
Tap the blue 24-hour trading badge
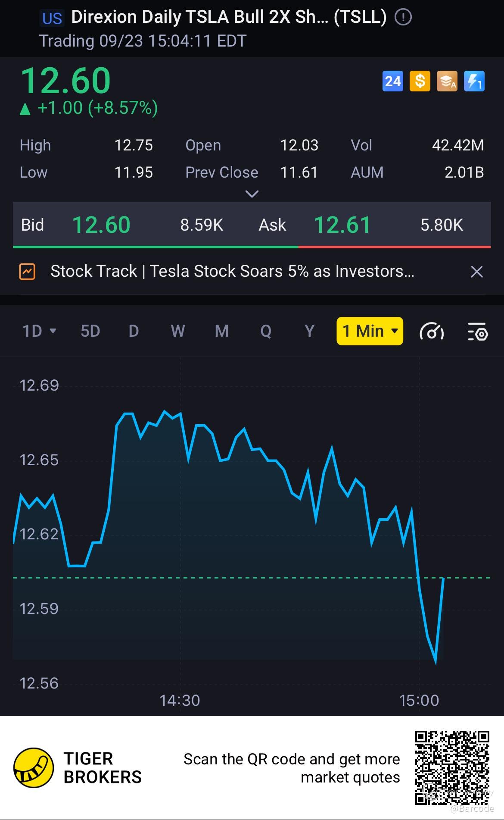[392, 81]
